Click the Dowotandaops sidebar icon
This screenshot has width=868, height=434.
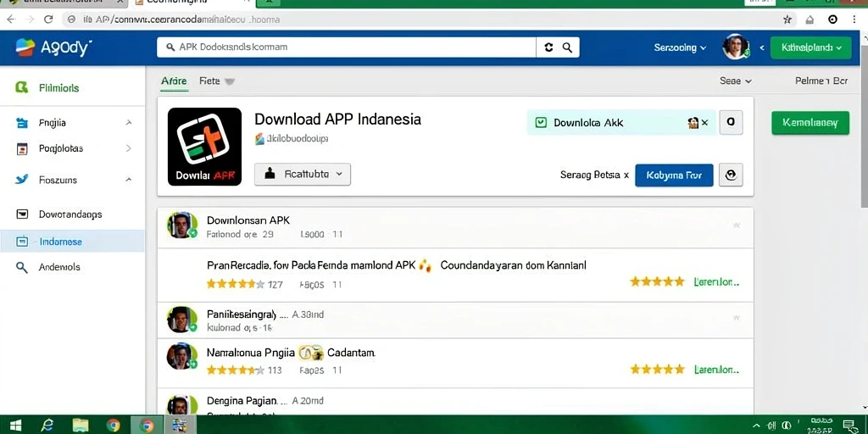(21, 214)
